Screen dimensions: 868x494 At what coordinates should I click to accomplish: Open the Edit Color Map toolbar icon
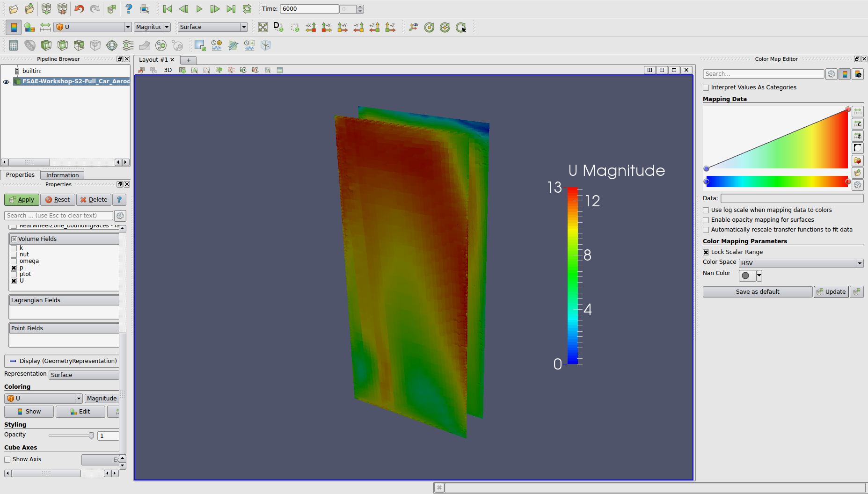coord(29,27)
